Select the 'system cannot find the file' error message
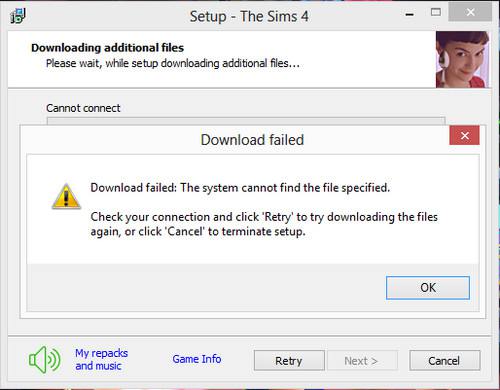500x390 pixels. pos(240,188)
